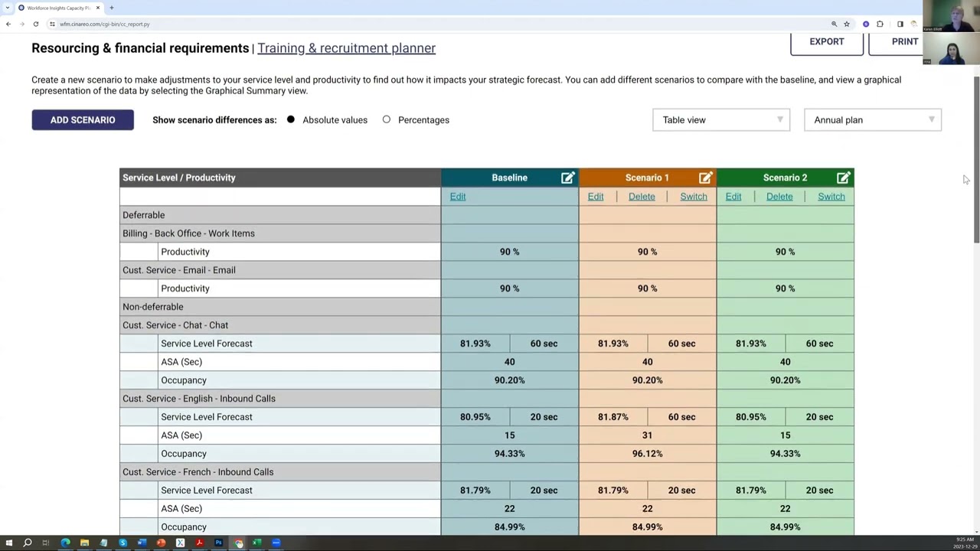Click the EXPORT button
980x551 pixels.
[827, 43]
